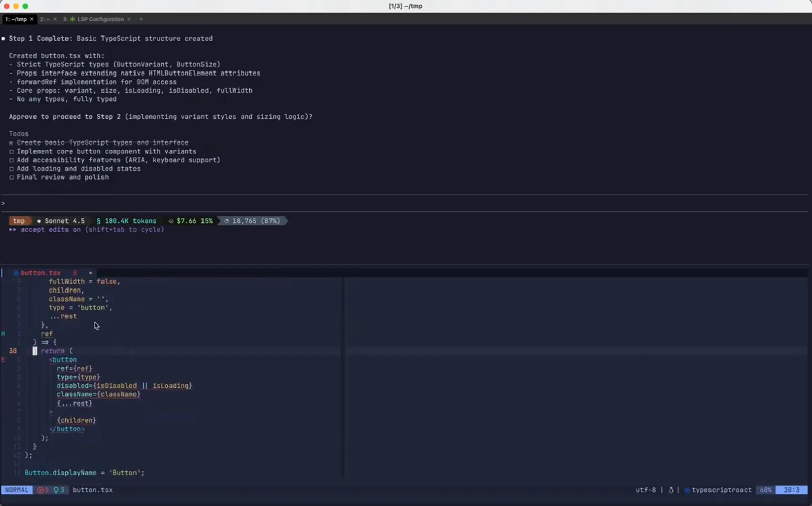
Task: Click the file type icon beside button.tsx tab
Action: tap(16, 273)
